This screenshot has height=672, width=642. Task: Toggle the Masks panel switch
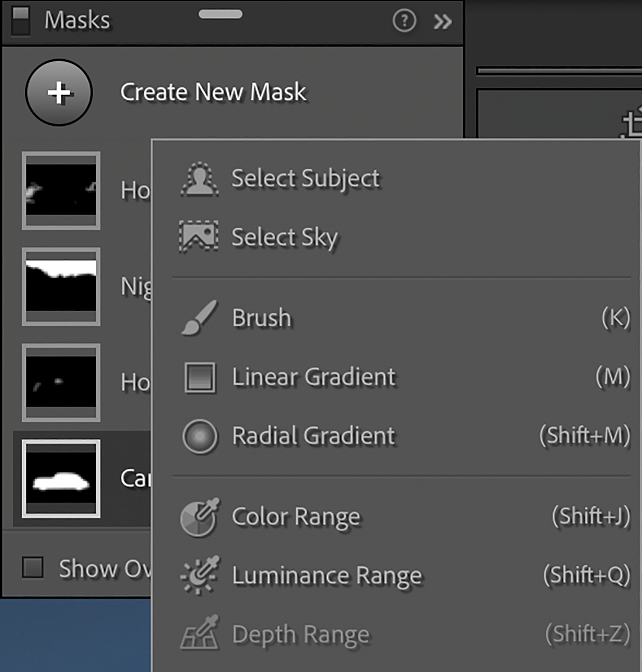[x=20, y=20]
